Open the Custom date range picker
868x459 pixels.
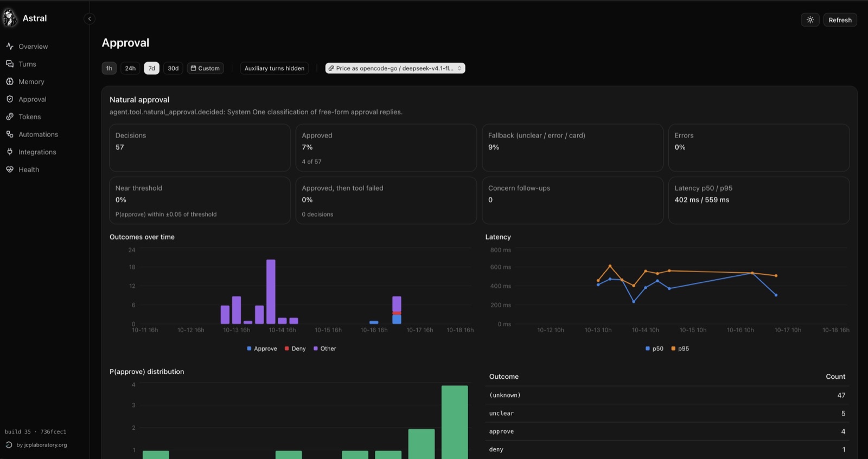pos(205,68)
